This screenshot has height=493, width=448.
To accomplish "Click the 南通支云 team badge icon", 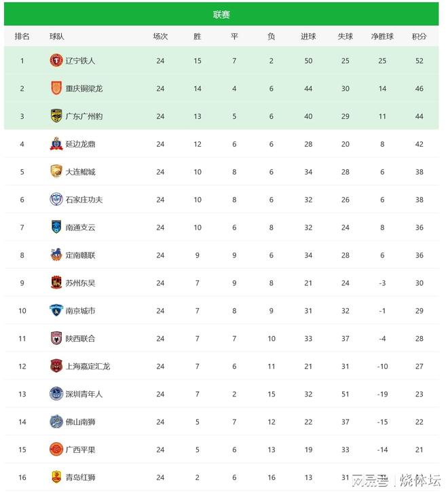I will click(56, 227).
